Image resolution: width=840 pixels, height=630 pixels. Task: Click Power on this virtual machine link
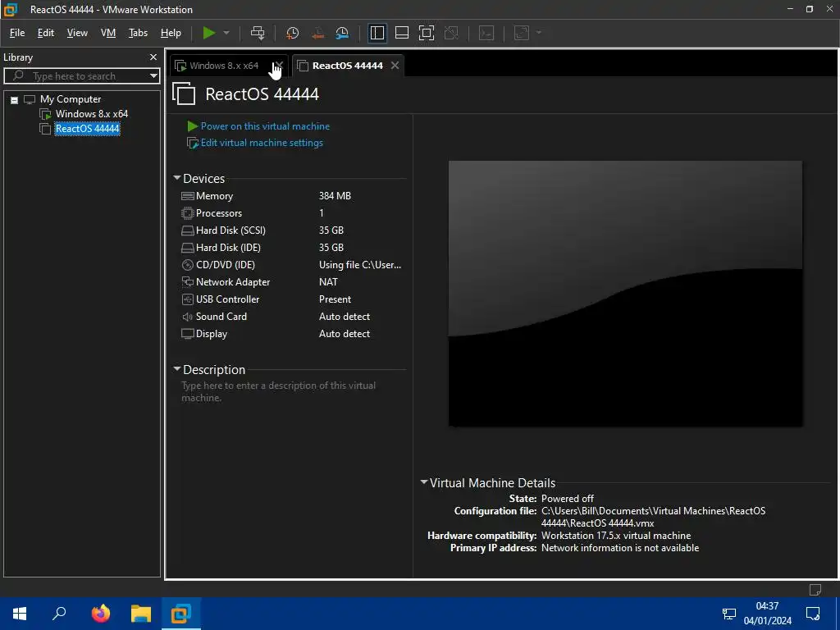coord(265,126)
